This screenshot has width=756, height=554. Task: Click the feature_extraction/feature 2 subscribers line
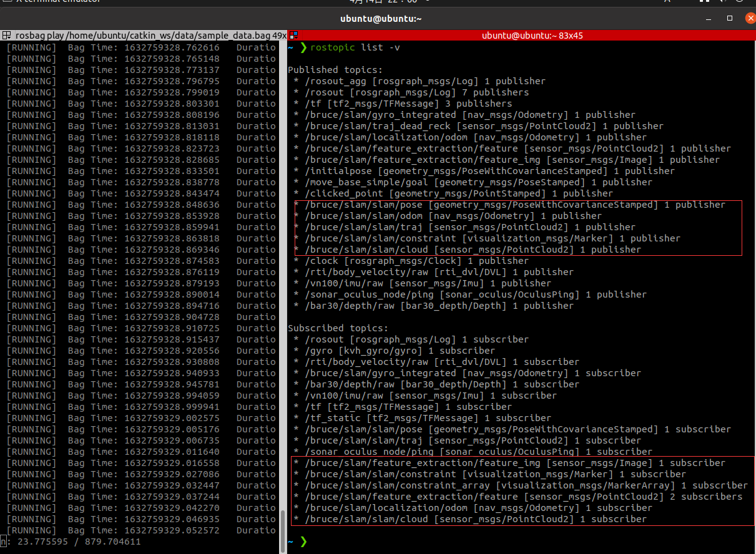[x=518, y=497]
